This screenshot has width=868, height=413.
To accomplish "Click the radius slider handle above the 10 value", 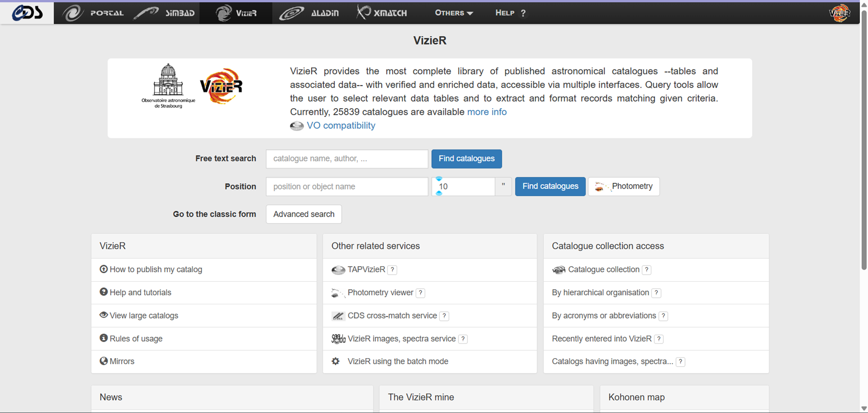I will (439, 179).
